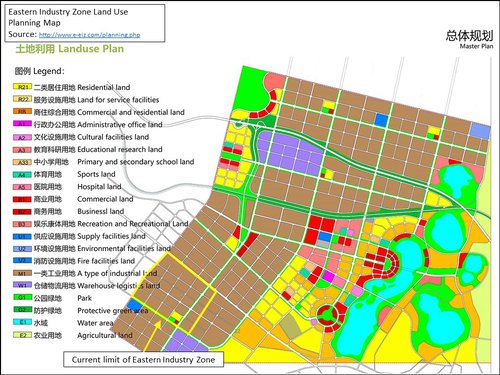Click the e-eiz.com planning source hyperlink

coord(89,35)
